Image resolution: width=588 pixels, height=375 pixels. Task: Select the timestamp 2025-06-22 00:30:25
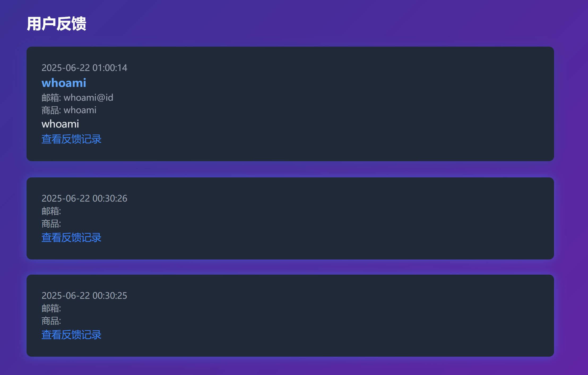[x=84, y=296]
